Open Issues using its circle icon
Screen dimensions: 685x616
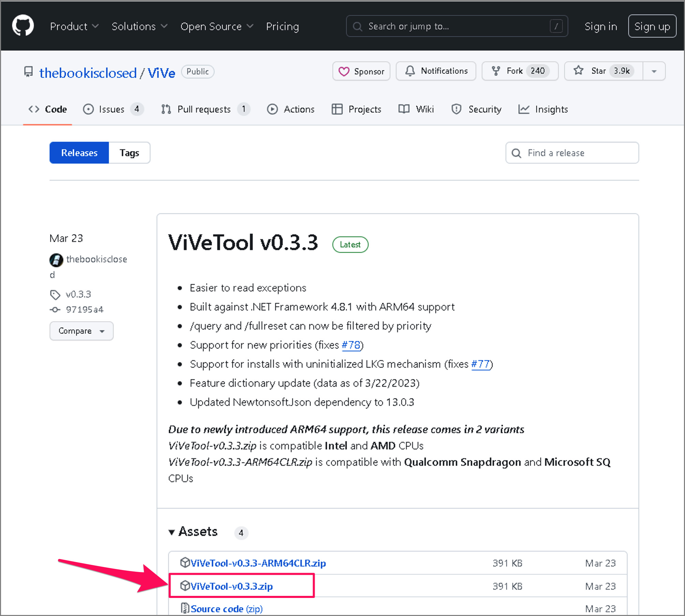pyautogui.click(x=88, y=109)
